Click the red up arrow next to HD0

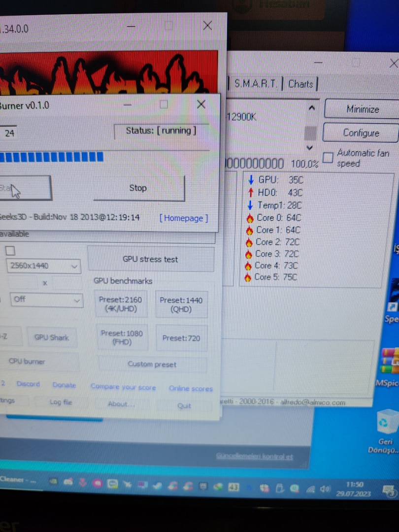251,193
